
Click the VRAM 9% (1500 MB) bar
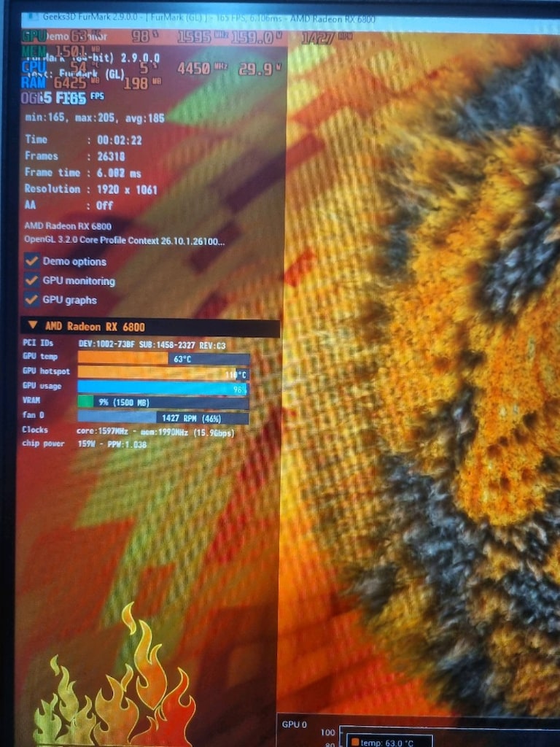(163, 403)
